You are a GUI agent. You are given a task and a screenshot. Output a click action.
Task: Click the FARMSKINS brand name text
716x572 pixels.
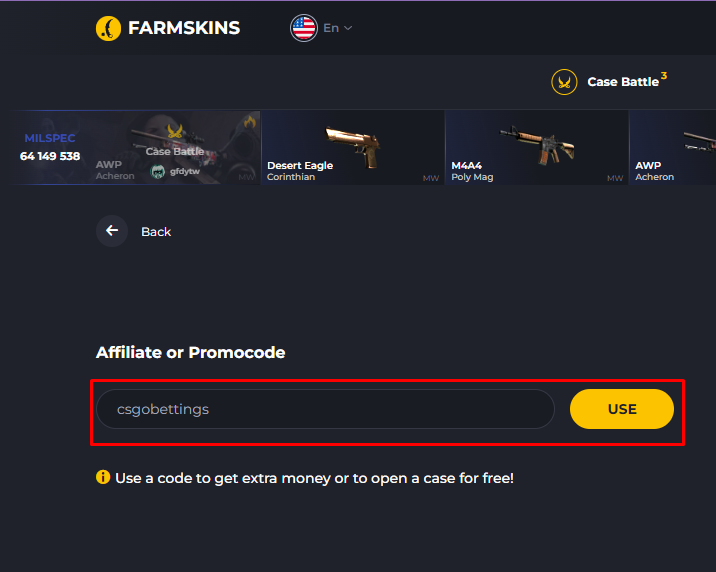point(184,28)
